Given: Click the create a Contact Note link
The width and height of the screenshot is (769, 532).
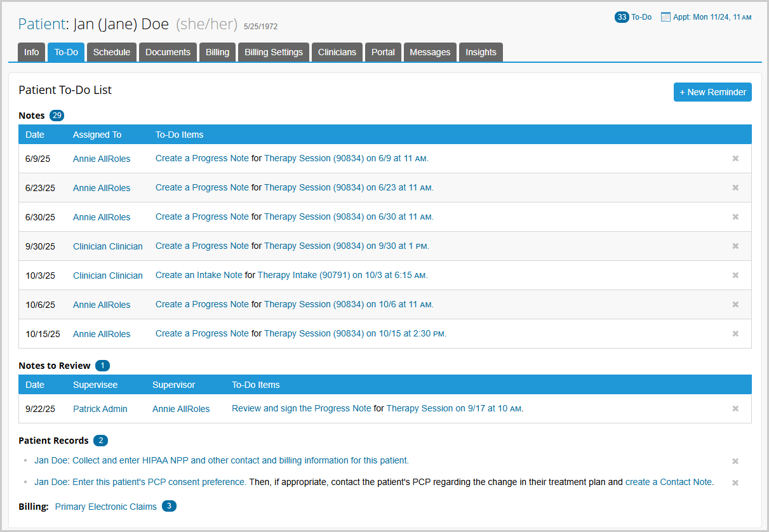Looking at the screenshot, I should [669, 482].
